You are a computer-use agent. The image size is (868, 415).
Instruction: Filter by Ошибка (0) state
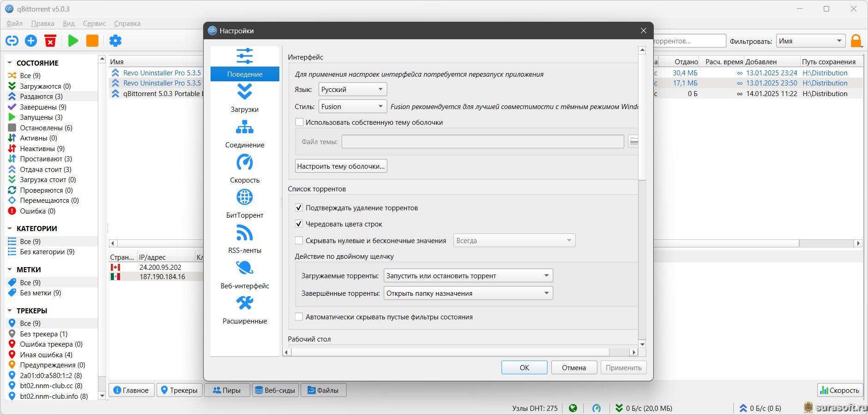pos(38,211)
